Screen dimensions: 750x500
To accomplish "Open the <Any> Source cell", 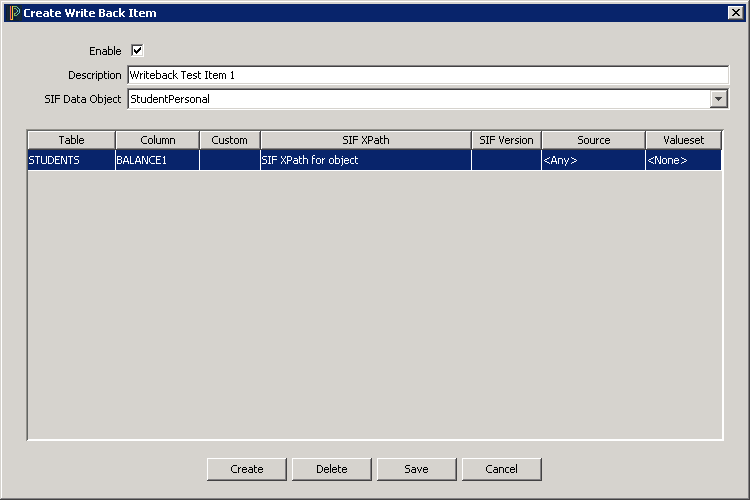I will pos(593,160).
